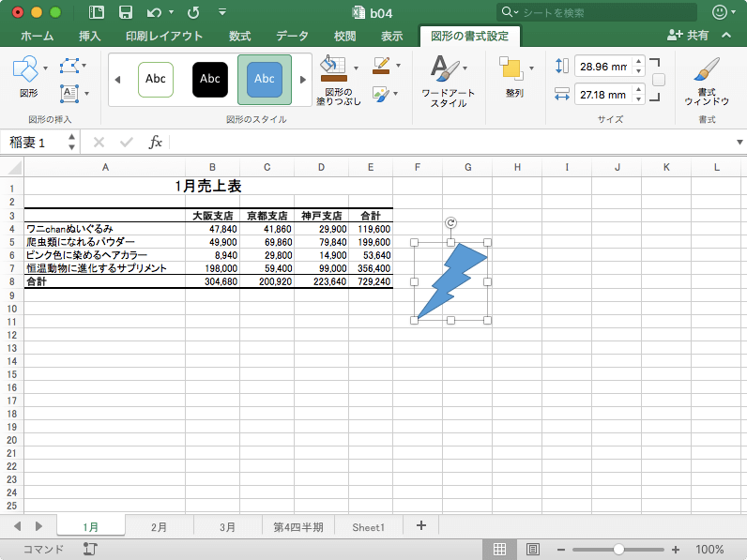Click the shape width field 27.18 mm
Image resolution: width=747 pixels, height=560 pixels.
point(603,95)
